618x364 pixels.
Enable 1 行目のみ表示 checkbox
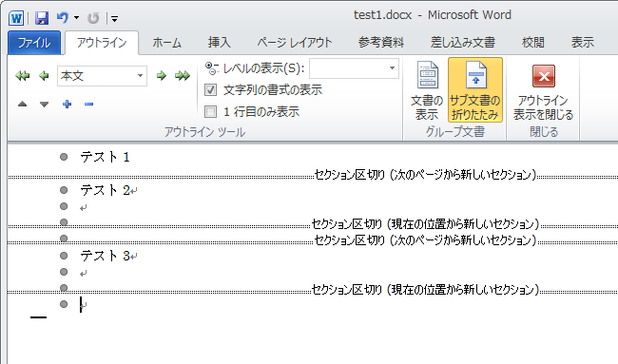pos(210,112)
